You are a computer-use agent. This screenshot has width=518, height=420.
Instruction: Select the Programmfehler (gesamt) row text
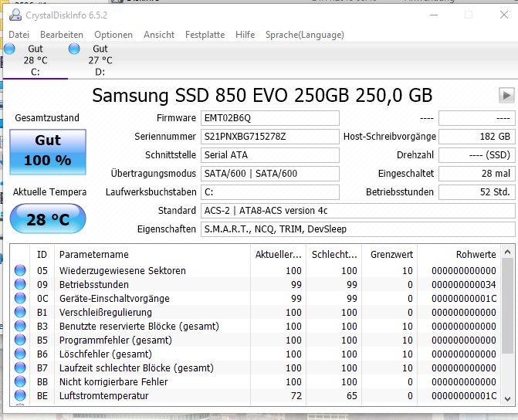pyautogui.click(x=116, y=340)
